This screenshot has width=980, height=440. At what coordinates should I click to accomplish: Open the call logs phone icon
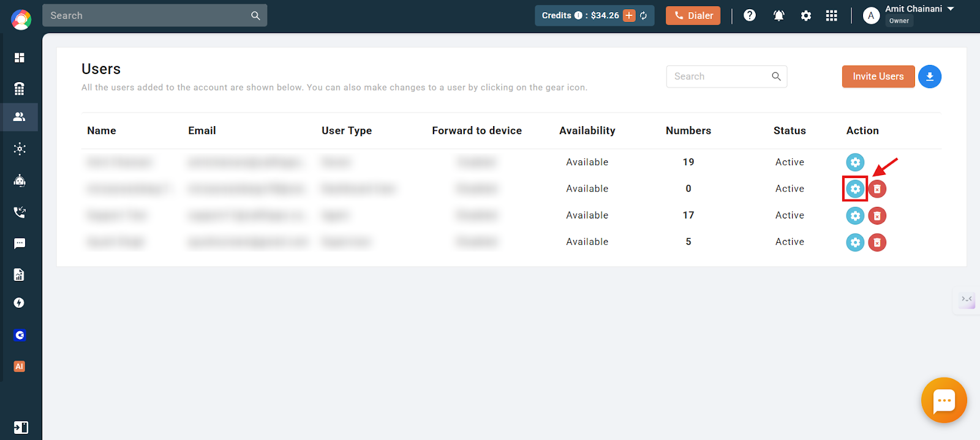20,212
